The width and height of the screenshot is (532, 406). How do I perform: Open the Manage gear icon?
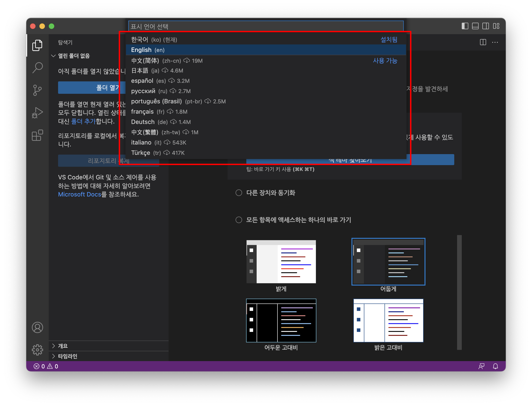(x=37, y=350)
